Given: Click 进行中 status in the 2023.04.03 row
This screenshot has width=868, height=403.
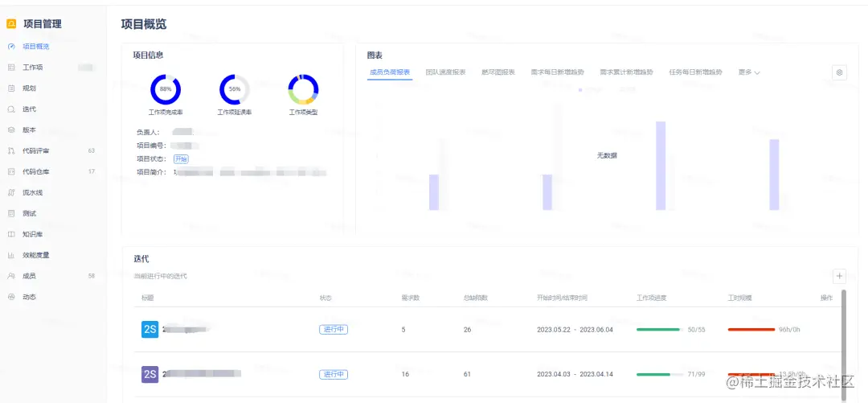Looking at the screenshot, I should pyautogui.click(x=334, y=374).
